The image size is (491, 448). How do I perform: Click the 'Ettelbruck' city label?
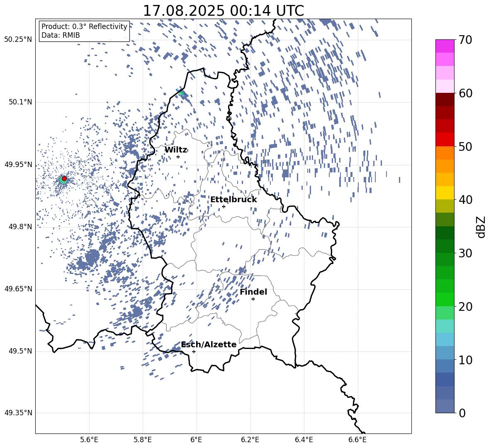coord(233,200)
